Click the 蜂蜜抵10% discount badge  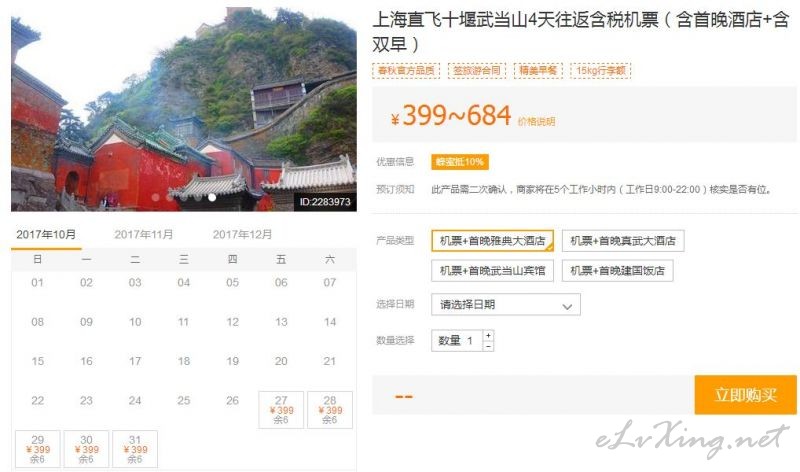coord(460,162)
